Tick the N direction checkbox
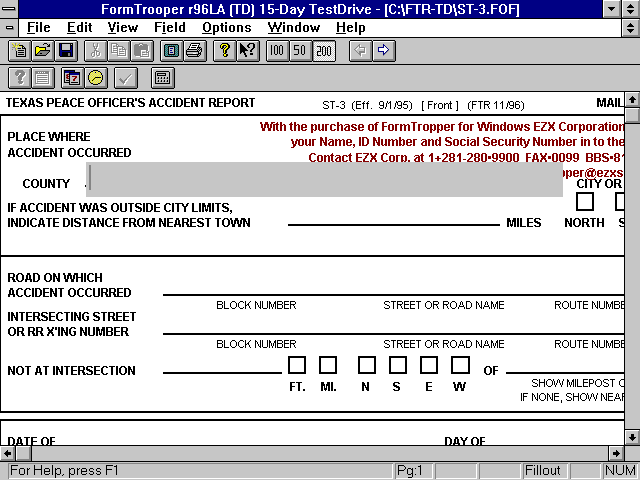640x480 pixels. (367, 365)
